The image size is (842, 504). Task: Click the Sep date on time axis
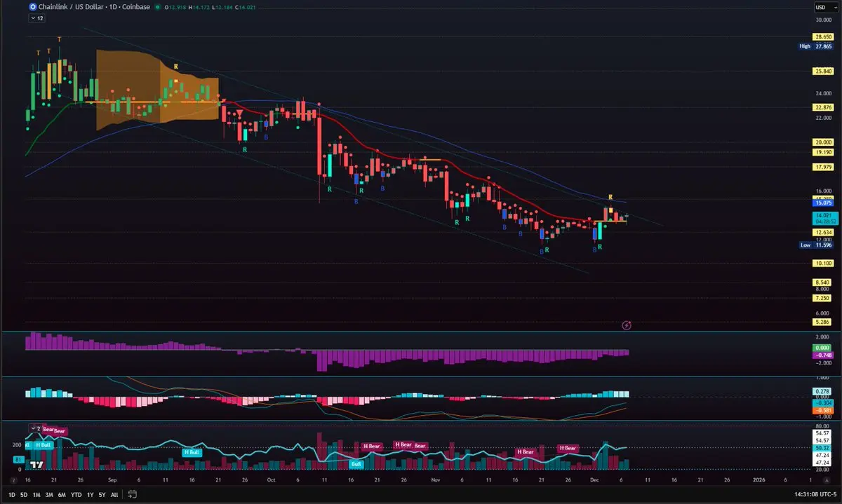(114, 480)
